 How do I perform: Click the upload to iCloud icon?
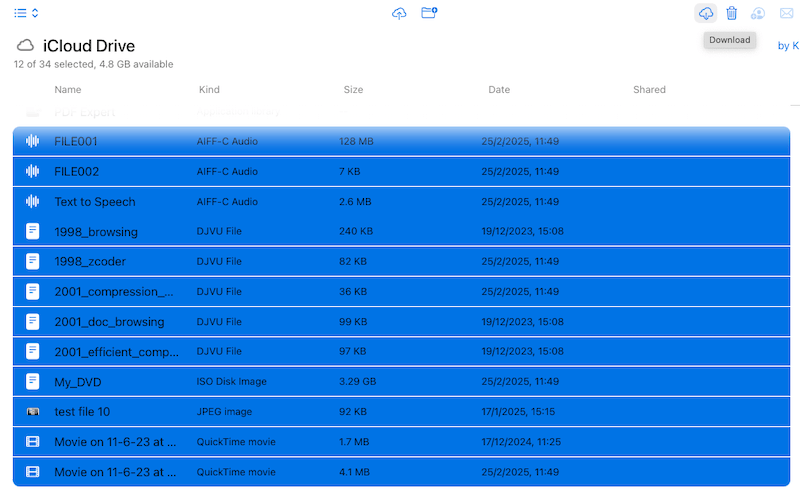tap(400, 13)
